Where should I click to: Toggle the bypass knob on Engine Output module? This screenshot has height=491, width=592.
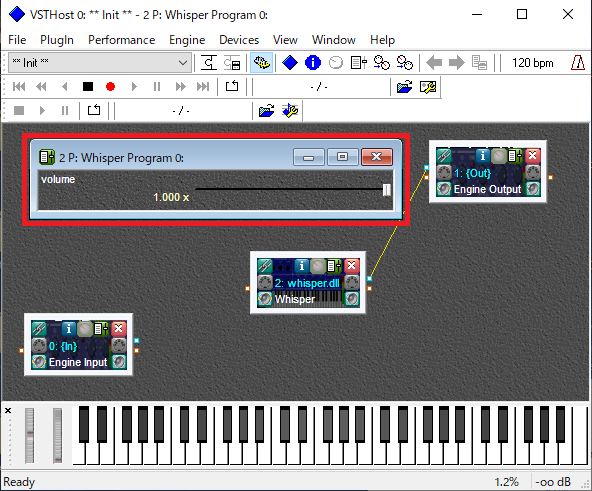[x=498, y=156]
